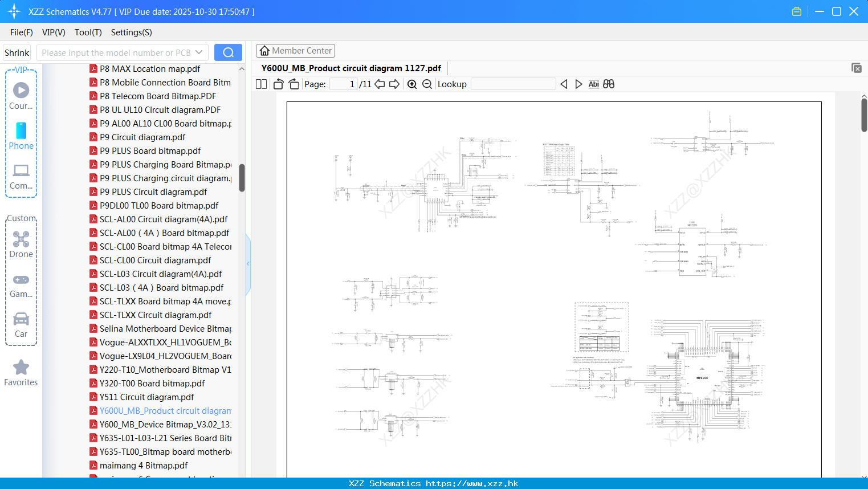Zoom in on the schematic
The height and width of the screenshot is (489, 868).
click(412, 84)
